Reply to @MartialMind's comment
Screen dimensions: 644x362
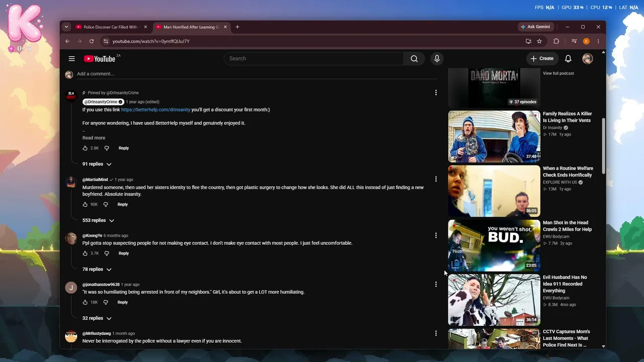click(123, 205)
